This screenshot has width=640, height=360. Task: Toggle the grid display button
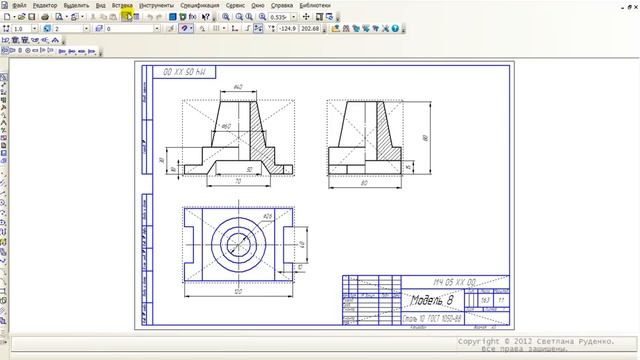click(x=216, y=29)
